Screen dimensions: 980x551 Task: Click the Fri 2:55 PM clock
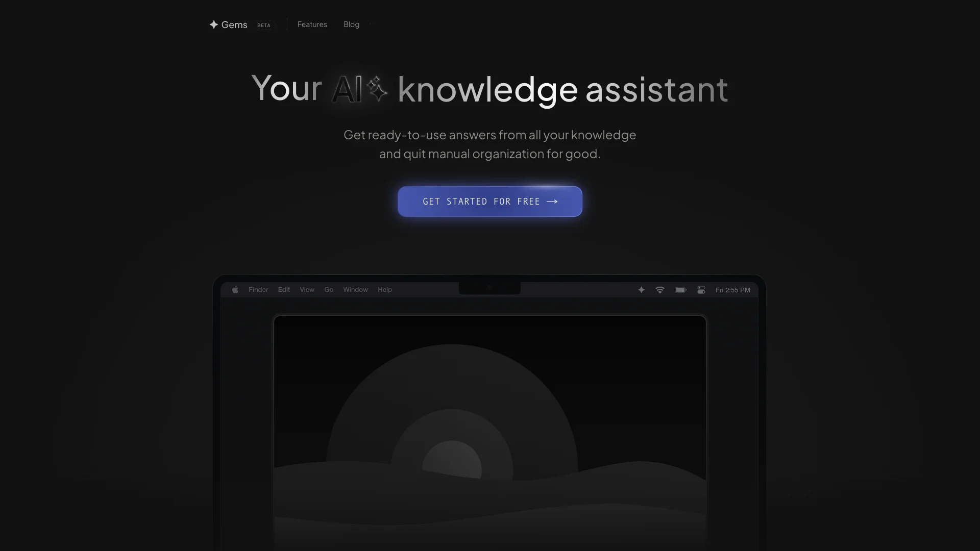733,290
